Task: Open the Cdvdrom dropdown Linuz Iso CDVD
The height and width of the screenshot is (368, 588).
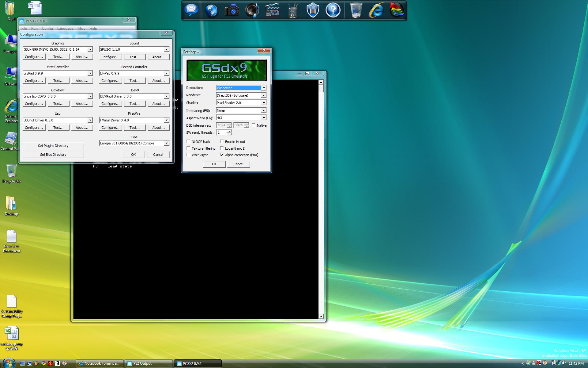Action: (x=58, y=96)
